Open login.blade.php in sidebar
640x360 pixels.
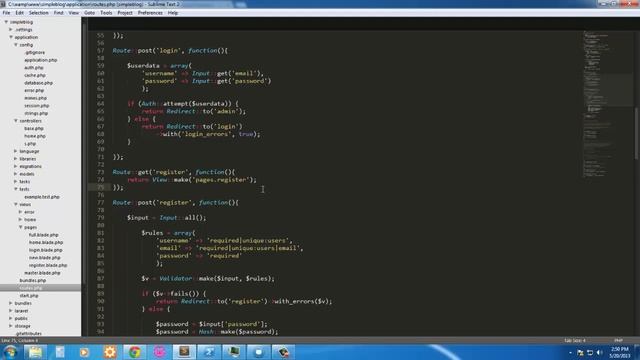click(x=45, y=250)
